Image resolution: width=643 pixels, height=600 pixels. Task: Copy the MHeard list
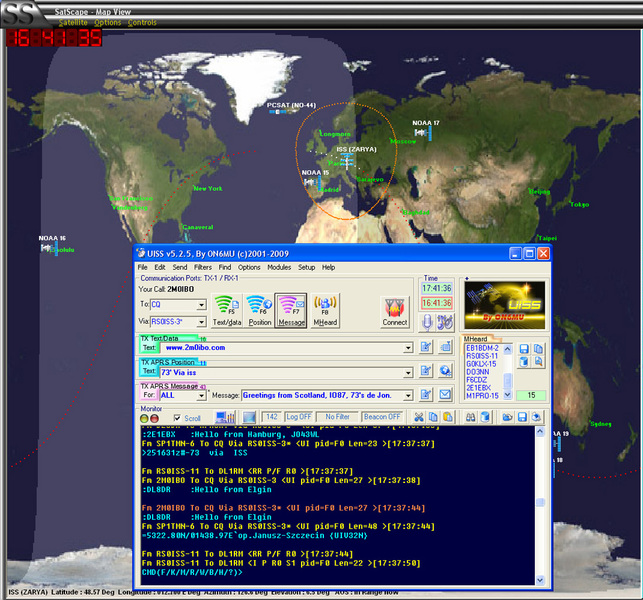[538, 349]
